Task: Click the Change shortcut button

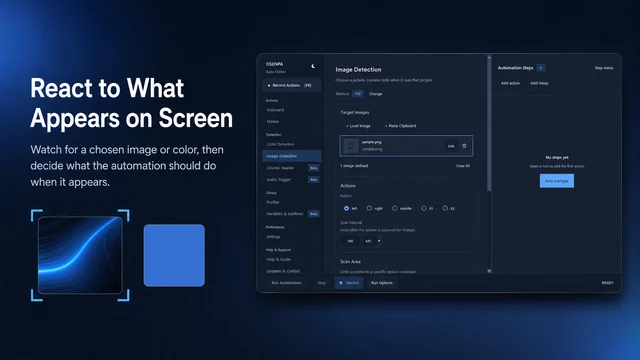Action: click(376, 94)
